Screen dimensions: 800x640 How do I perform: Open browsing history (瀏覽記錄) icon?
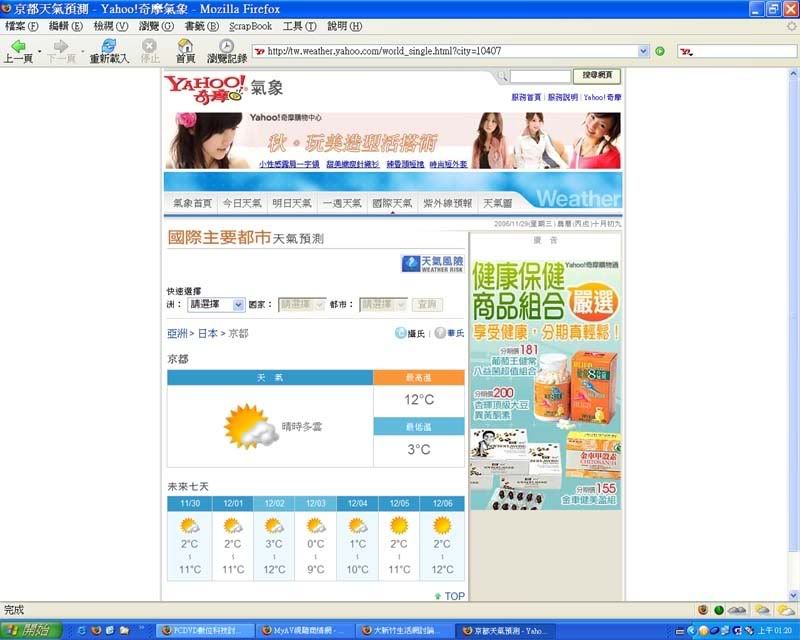(x=226, y=46)
